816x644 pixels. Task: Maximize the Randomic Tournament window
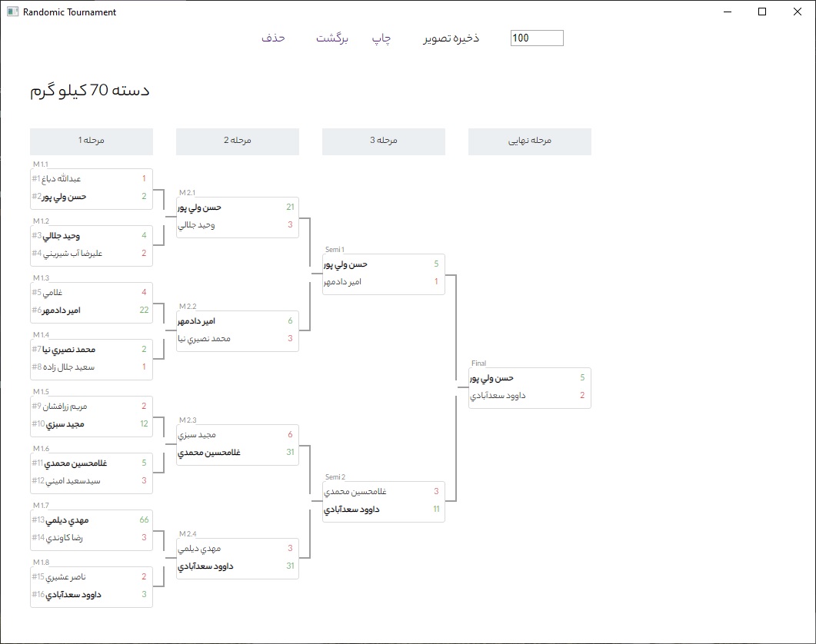click(762, 12)
